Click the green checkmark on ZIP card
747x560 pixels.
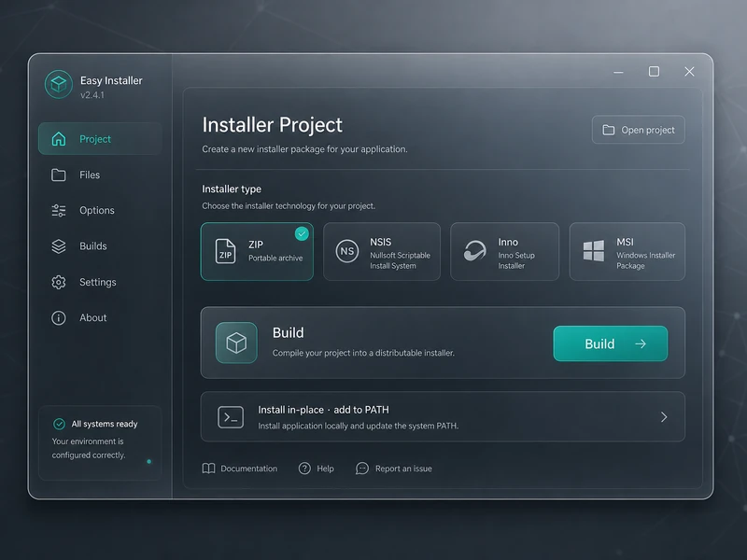[302, 234]
